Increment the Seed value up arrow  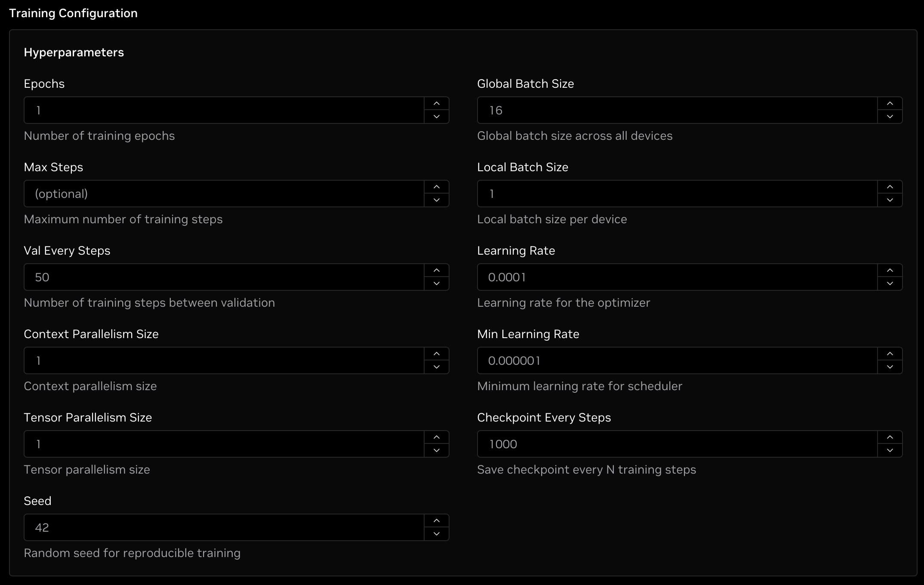436,521
